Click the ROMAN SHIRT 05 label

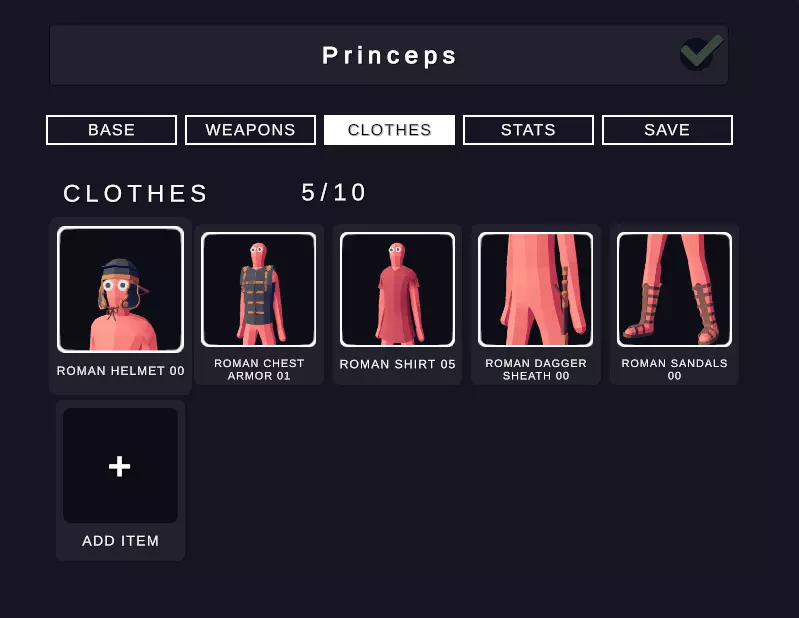pos(397,364)
